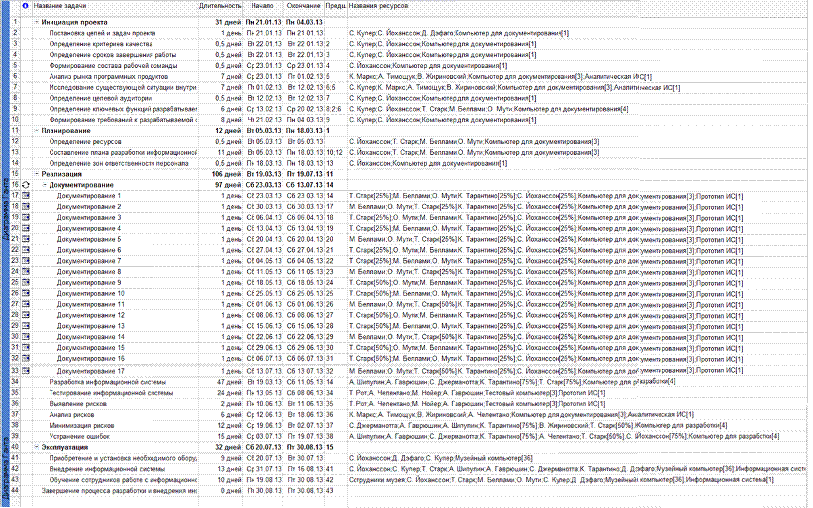813x508 pixels.
Task: Select task Формирование состава рабочей команды
Action: (x=114, y=66)
